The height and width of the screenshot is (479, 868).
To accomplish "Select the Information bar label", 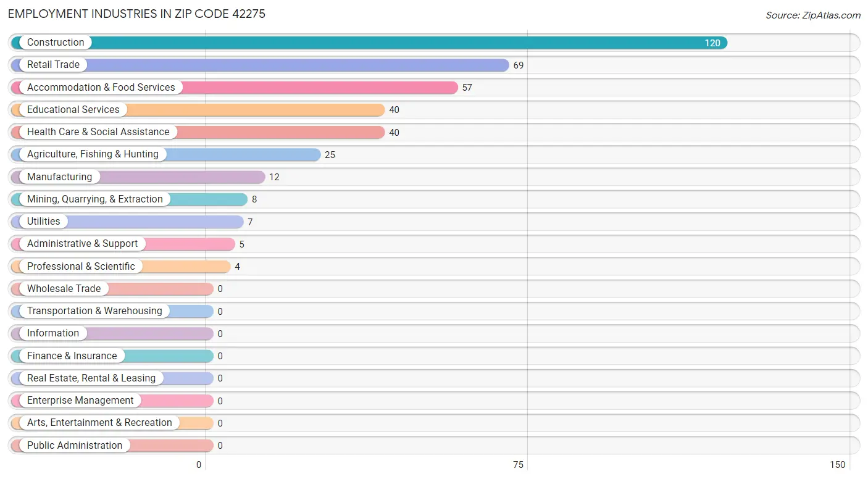I will pyautogui.click(x=53, y=333).
